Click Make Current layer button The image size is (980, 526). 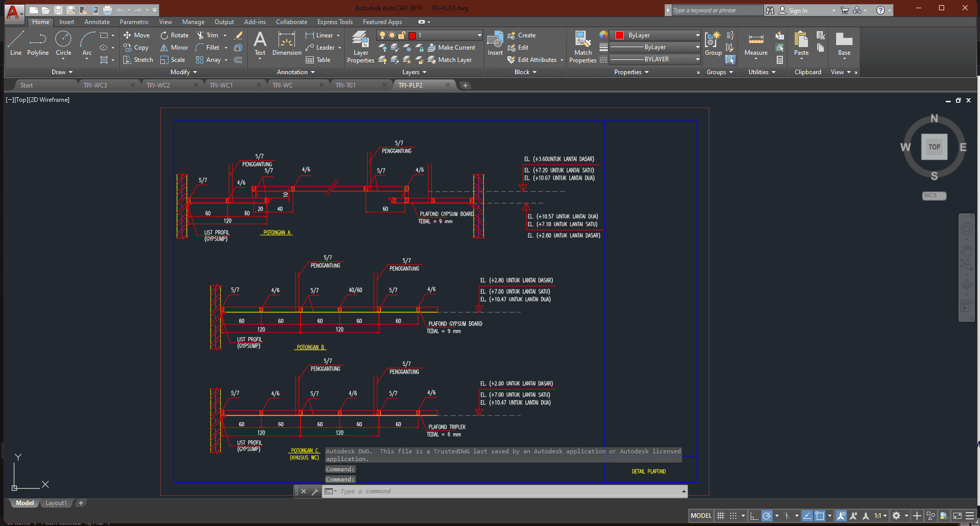pyautogui.click(x=452, y=48)
